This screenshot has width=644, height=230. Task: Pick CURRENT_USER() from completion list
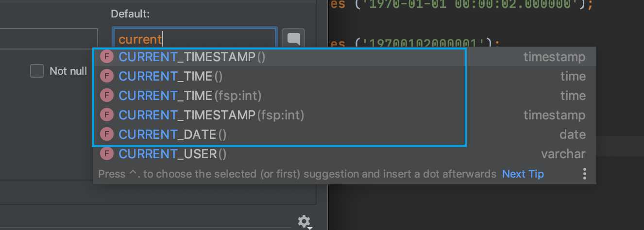point(172,154)
